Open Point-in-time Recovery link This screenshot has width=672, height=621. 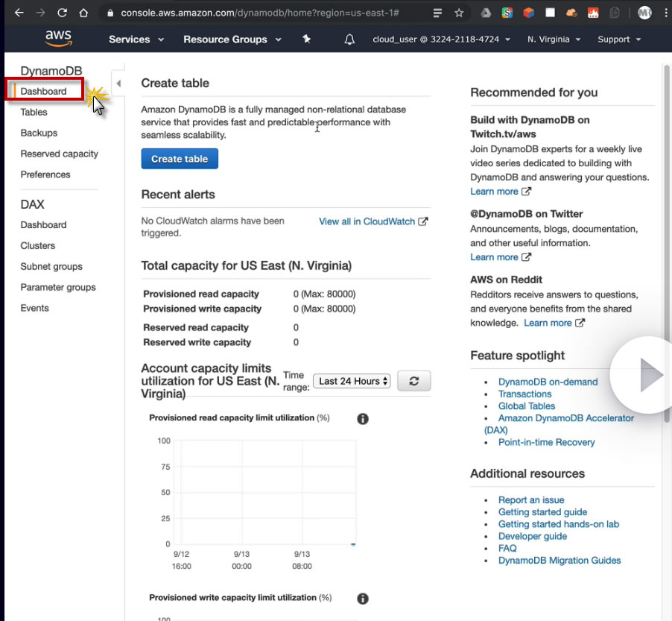(x=546, y=442)
